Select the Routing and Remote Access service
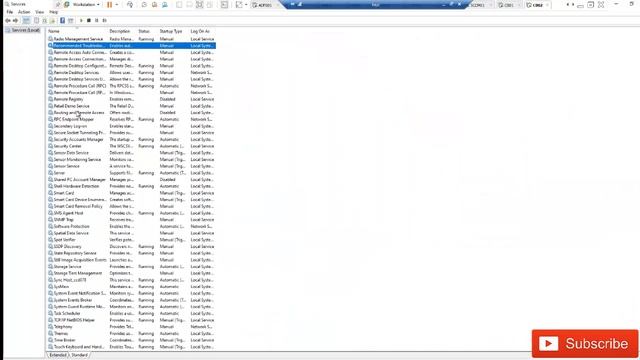 (x=131, y=113)
